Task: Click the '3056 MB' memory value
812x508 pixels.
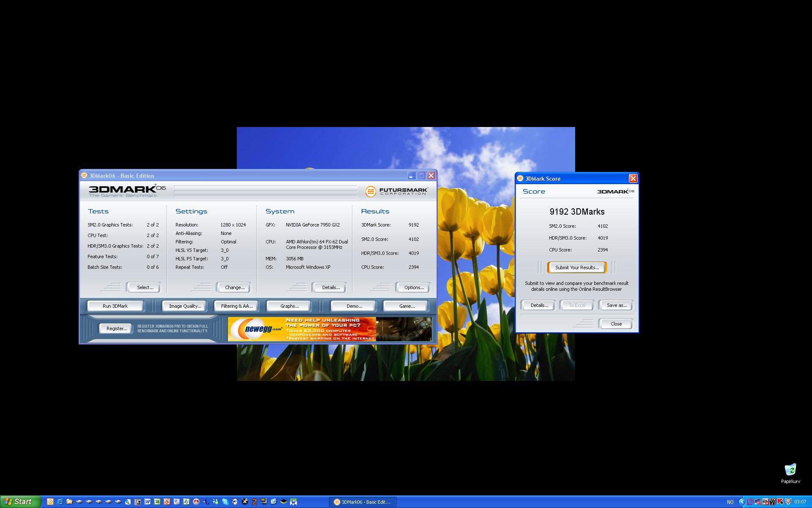Action: pyautogui.click(x=294, y=259)
